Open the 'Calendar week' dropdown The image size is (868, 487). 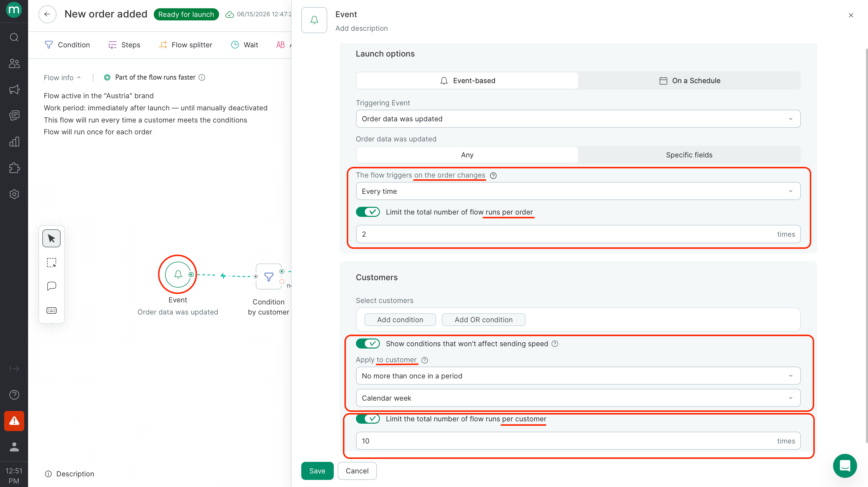click(578, 398)
